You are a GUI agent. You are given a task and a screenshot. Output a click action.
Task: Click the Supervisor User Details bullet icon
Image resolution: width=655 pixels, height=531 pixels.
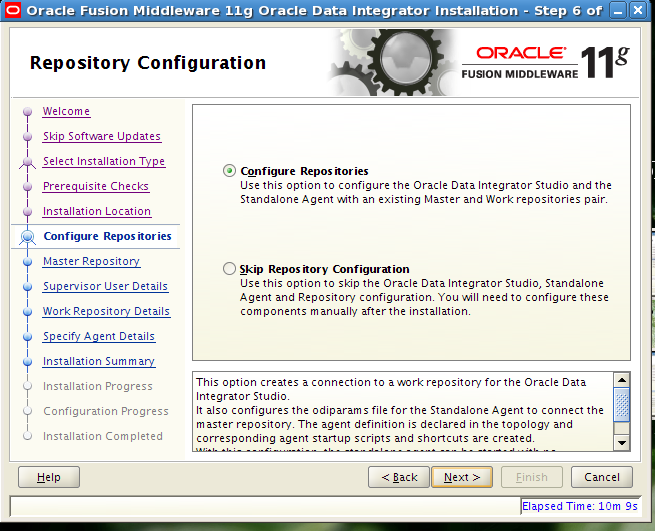click(28, 287)
